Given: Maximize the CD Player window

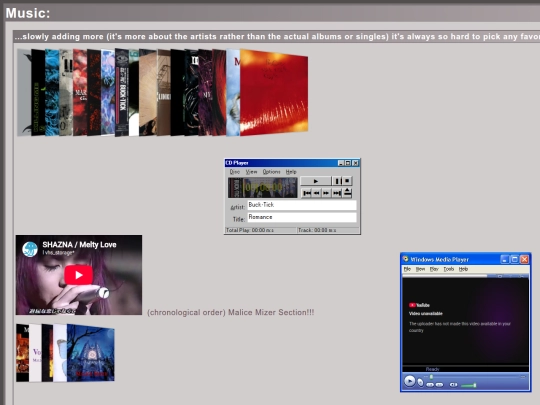Looking at the screenshot, I should (348, 163).
